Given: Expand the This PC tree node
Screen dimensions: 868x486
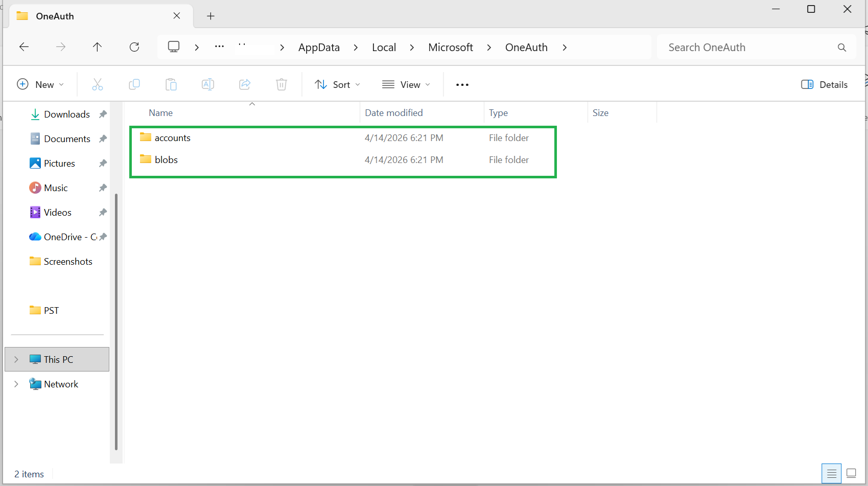Looking at the screenshot, I should pos(16,359).
